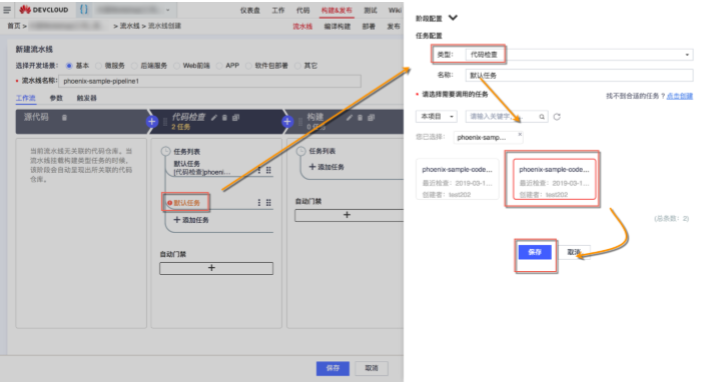
Task: Focus the 流水线名称 field containing phoenix-sample-pipeline1
Action: coord(210,81)
